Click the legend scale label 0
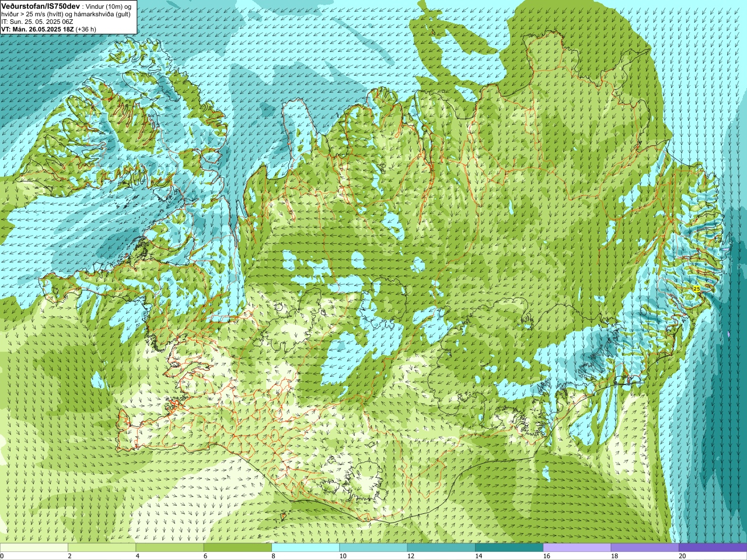Screen dimensions: 747x560 point(2,556)
